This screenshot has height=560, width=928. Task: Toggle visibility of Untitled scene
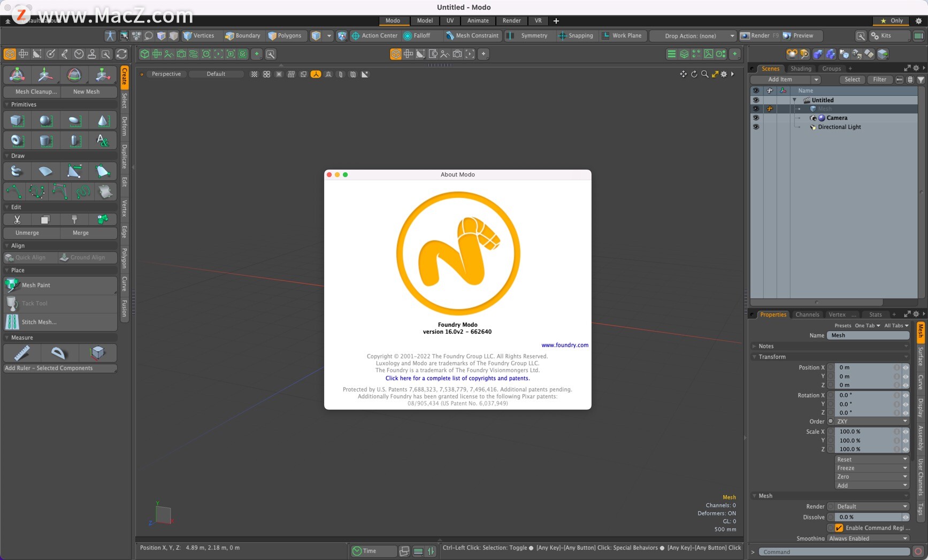coord(756,100)
